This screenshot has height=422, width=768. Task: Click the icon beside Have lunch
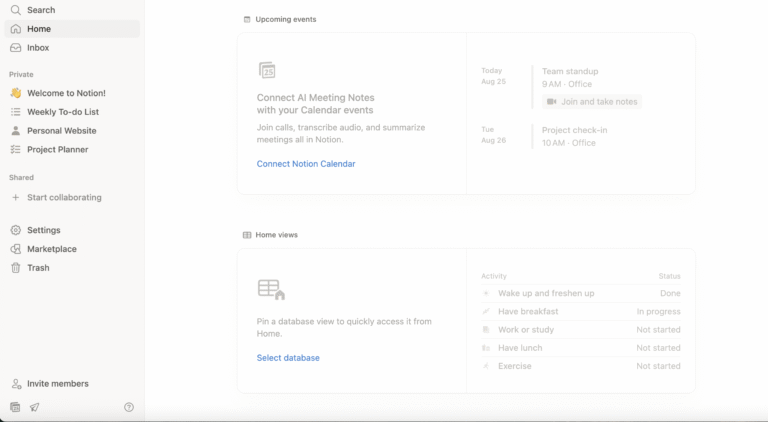click(x=486, y=348)
